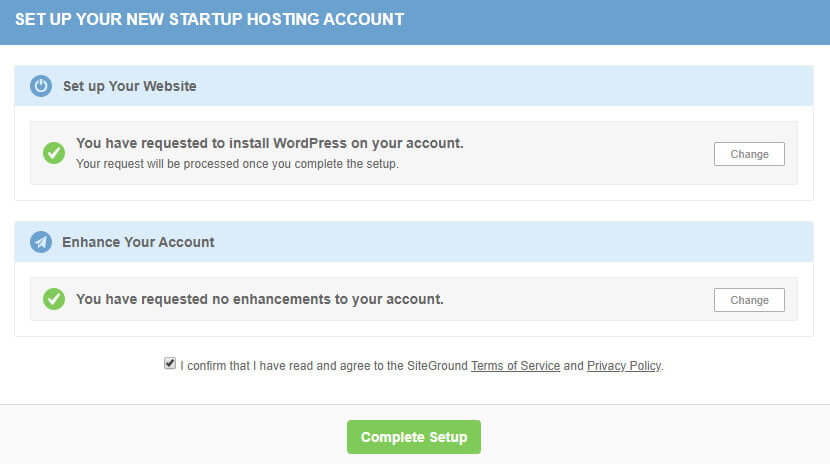Screen dimensions: 830x464
Task: Click the green Complete Setup button
Action: [413, 437]
